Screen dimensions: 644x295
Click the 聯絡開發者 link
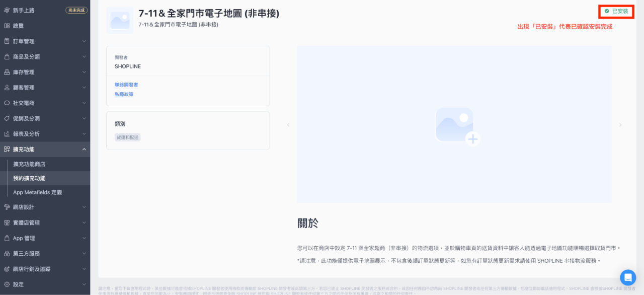coord(126,85)
